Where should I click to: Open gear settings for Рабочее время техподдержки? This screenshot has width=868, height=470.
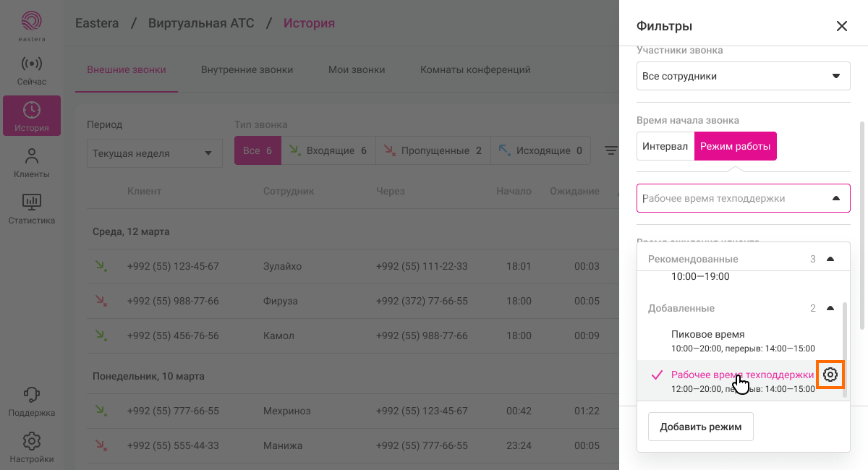point(830,375)
